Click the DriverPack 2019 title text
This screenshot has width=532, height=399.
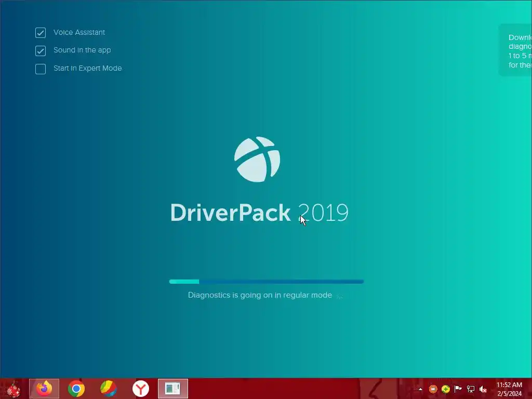[259, 212]
